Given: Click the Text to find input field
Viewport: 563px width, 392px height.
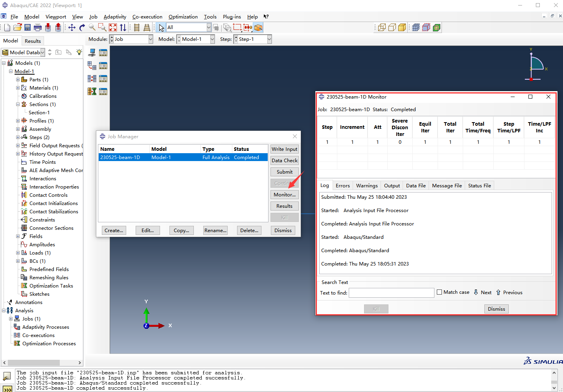Looking at the screenshot, I should point(391,293).
